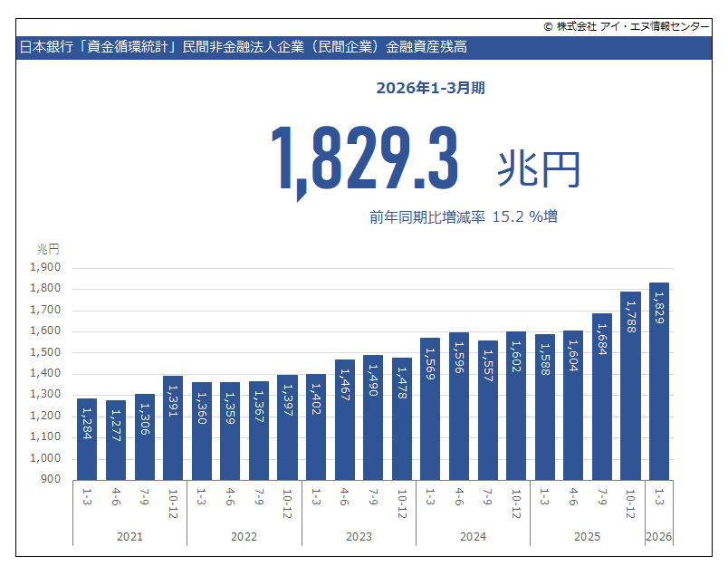
Task: Click the bar value 1,788
Action: click(631, 317)
